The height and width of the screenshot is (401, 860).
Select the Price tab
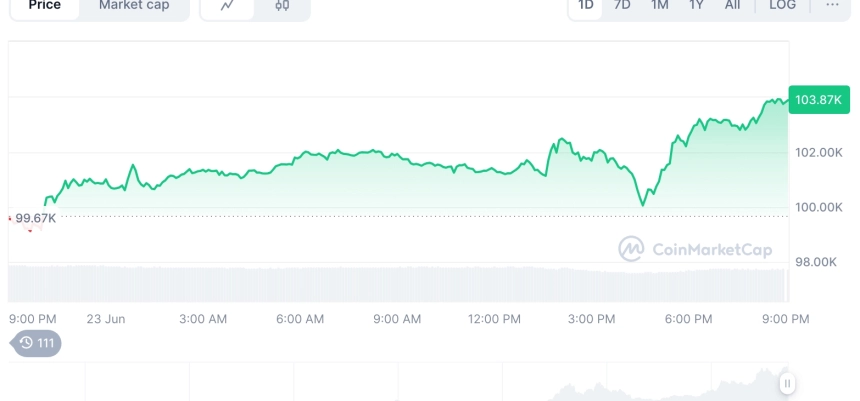click(44, 5)
